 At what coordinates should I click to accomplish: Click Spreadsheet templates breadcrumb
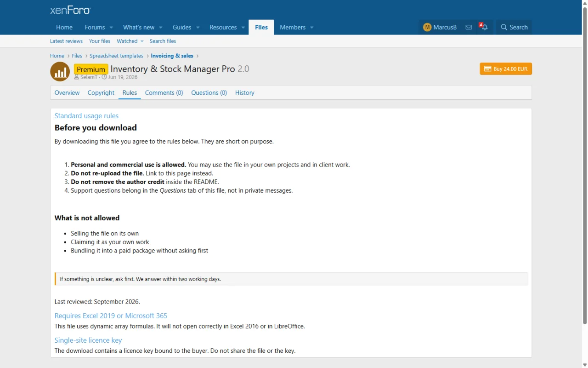tap(116, 56)
